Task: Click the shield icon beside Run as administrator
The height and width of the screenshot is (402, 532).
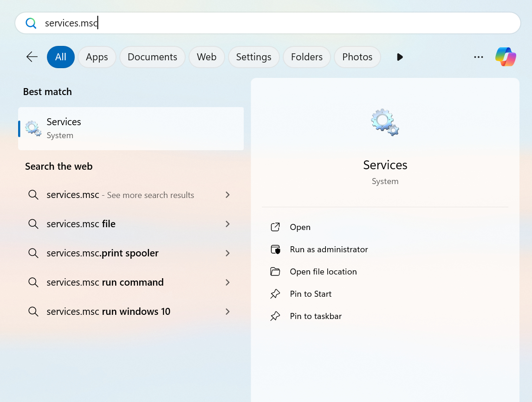Action: (x=275, y=249)
